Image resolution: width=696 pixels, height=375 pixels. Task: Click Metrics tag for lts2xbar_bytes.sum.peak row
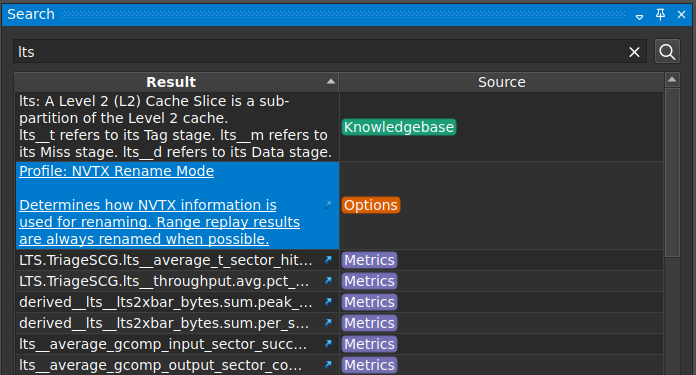[x=369, y=302]
